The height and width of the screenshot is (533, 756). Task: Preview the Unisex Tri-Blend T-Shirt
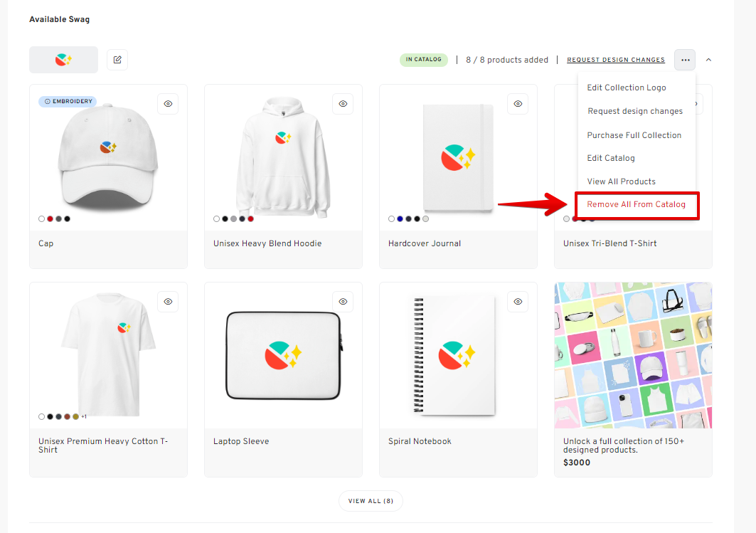(x=693, y=104)
